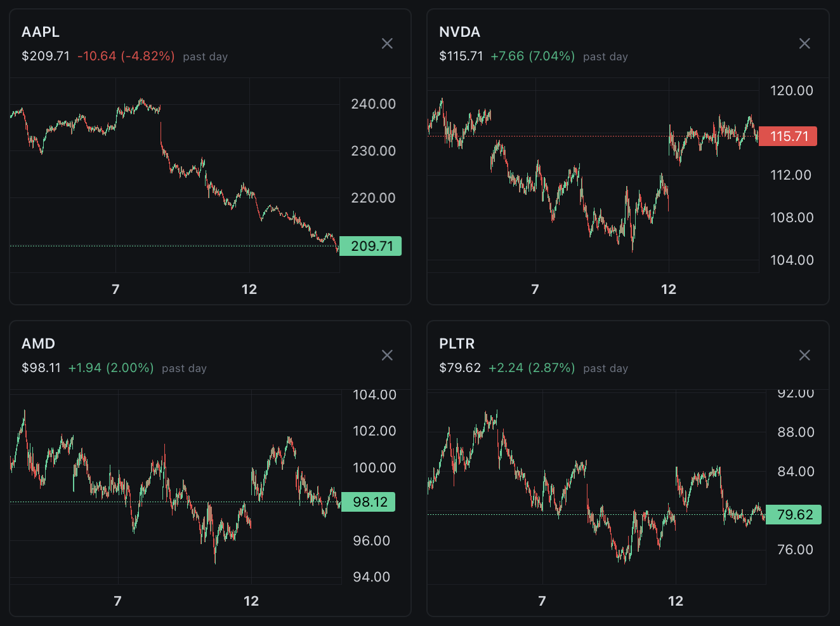Image resolution: width=840 pixels, height=626 pixels.
Task: Click the 7 time label on NVDA chart
Action: click(x=535, y=290)
